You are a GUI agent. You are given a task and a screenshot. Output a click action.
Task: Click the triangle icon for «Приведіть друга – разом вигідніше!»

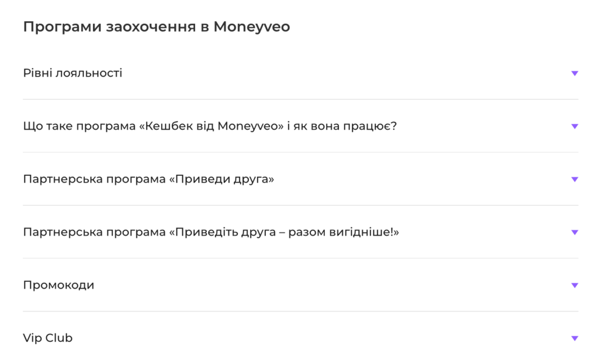pos(574,233)
